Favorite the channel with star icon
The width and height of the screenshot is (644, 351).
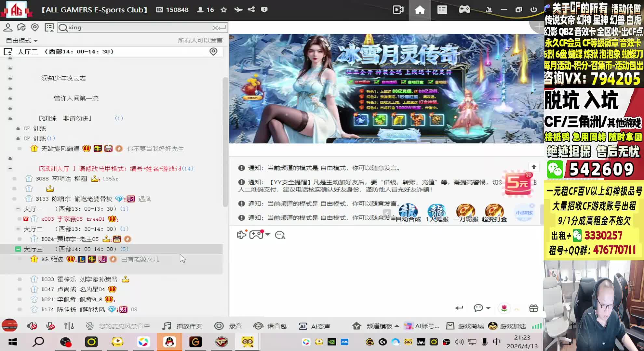[224, 10]
